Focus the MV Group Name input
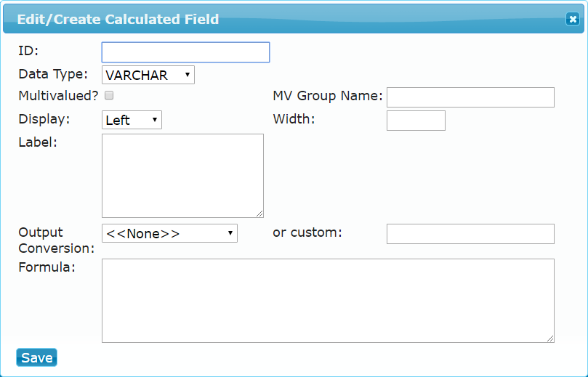This screenshot has width=588, height=377. tap(470, 97)
